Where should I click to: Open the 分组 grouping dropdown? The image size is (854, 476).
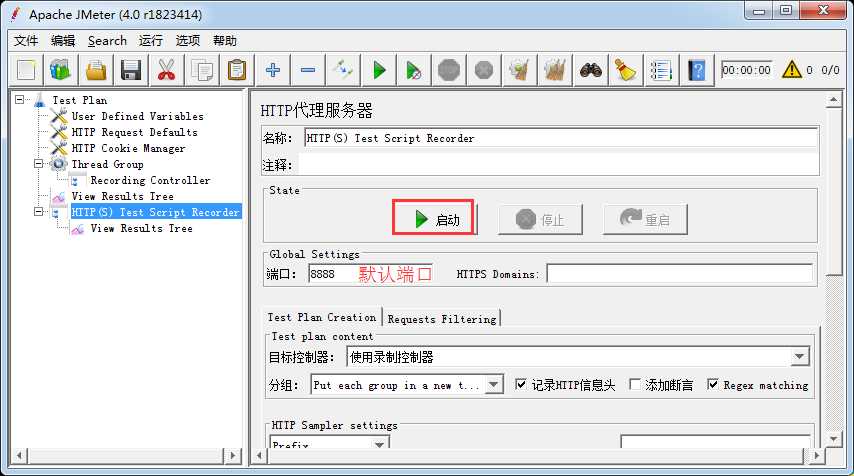pyautogui.click(x=407, y=385)
